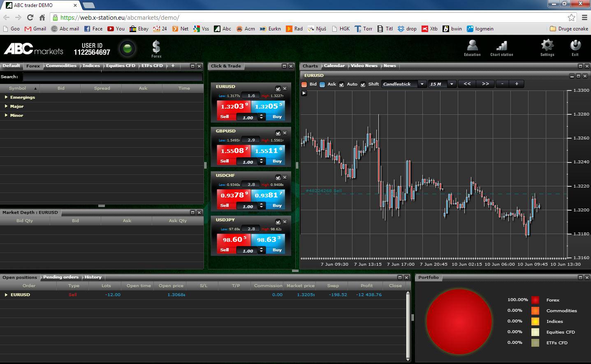Open the Education icon
The image size is (591, 364).
click(x=472, y=48)
